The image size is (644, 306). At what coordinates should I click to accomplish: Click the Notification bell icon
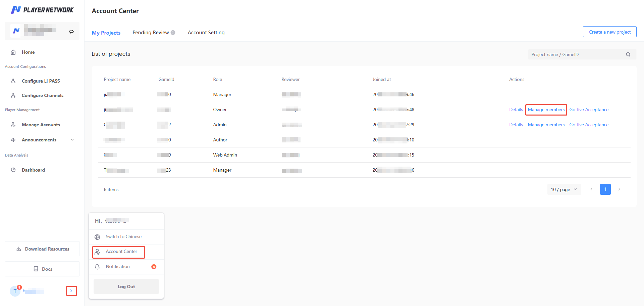(x=97, y=267)
